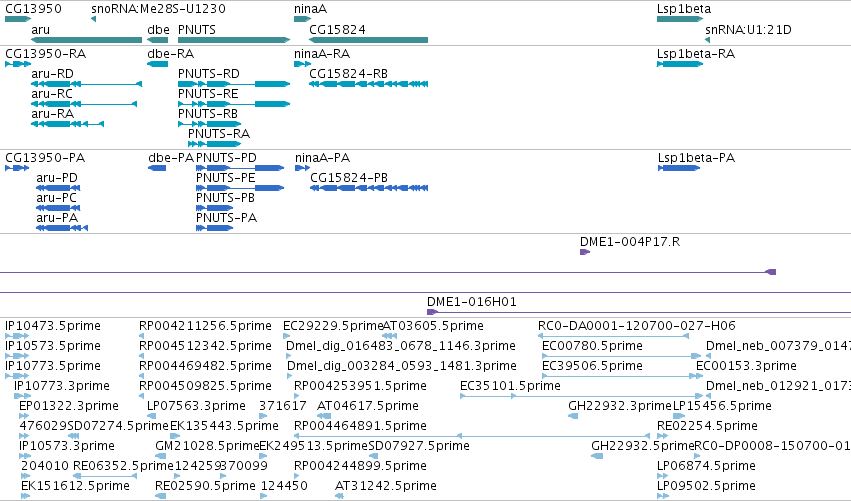Click the CG15824-RB transcript exon glyph

pos(369,84)
